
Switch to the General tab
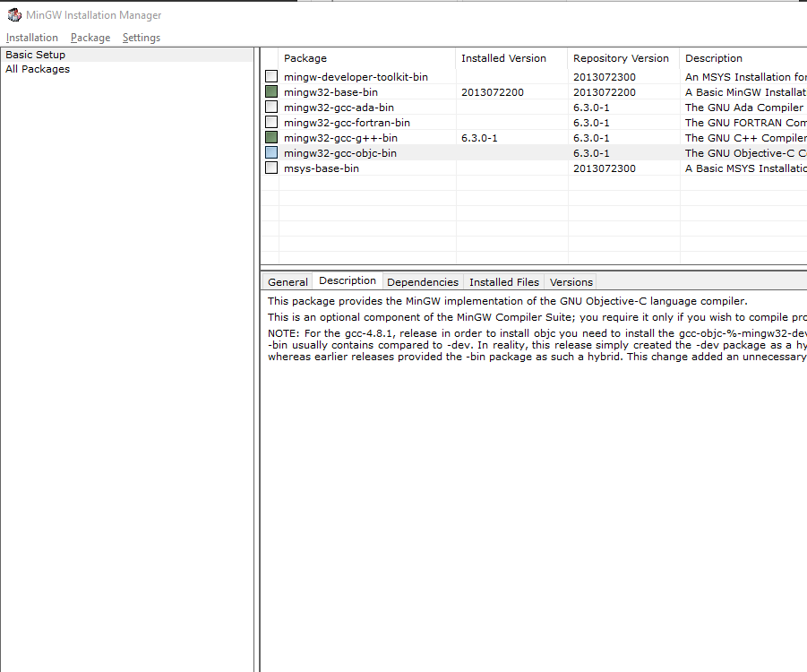288,282
